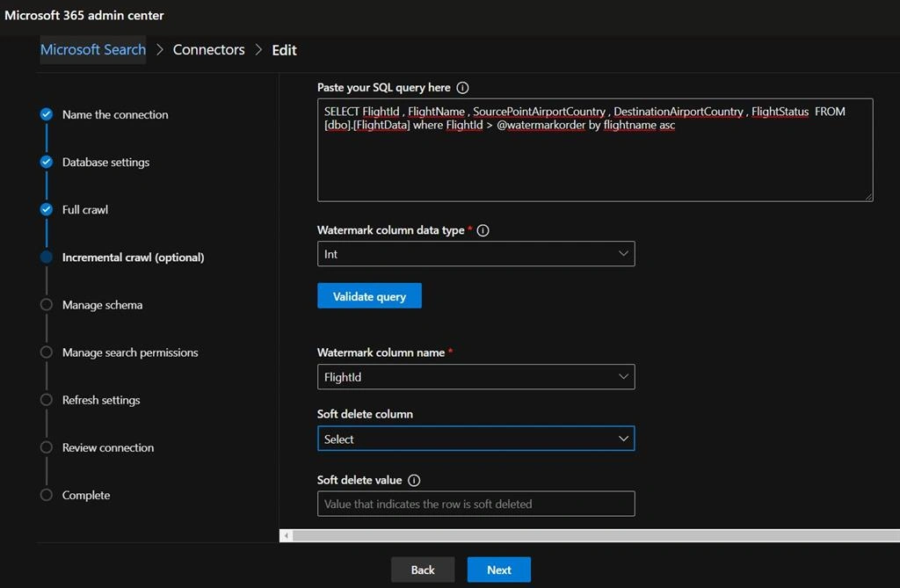900x588 pixels.
Task: Open the Watermark column data type dropdown
Action: click(475, 254)
